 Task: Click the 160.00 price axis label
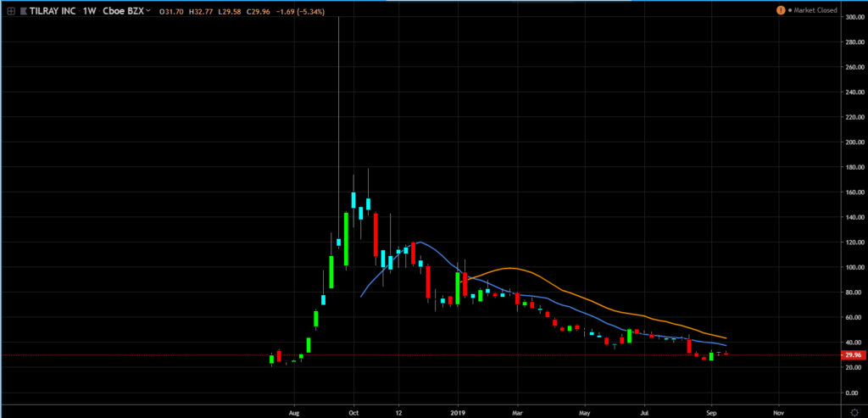point(854,192)
